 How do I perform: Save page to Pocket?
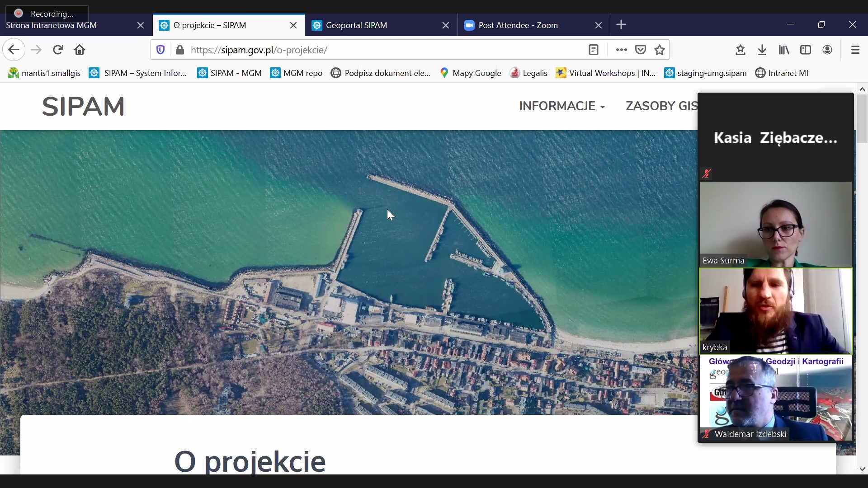[641, 50]
